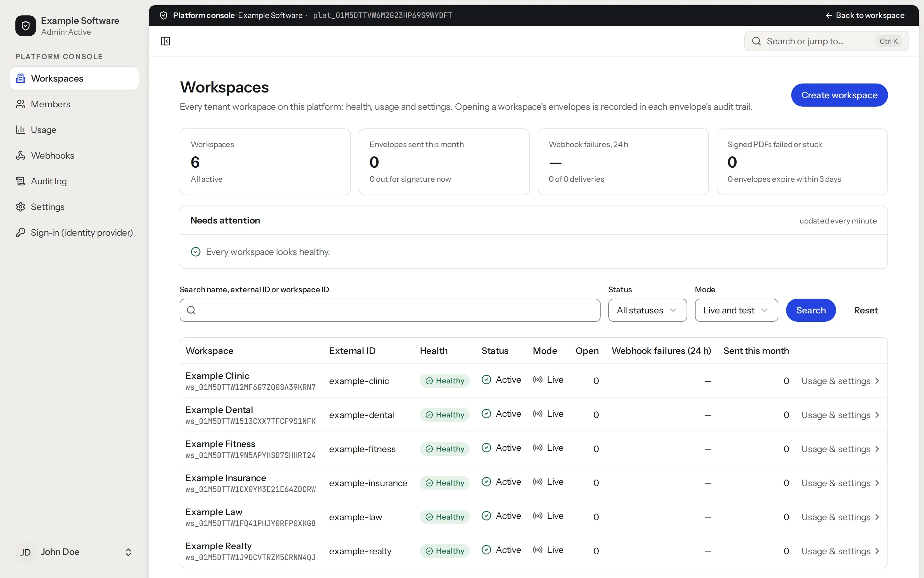Click the Ctrl K shortcut hint
The height and width of the screenshot is (578, 924).
[x=888, y=41]
